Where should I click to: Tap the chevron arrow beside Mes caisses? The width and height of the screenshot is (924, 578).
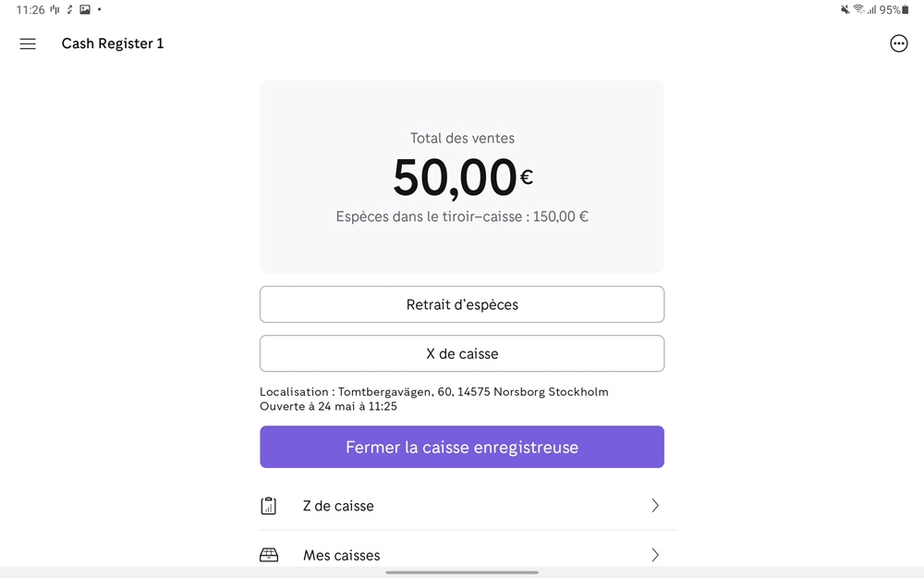pyautogui.click(x=654, y=555)
